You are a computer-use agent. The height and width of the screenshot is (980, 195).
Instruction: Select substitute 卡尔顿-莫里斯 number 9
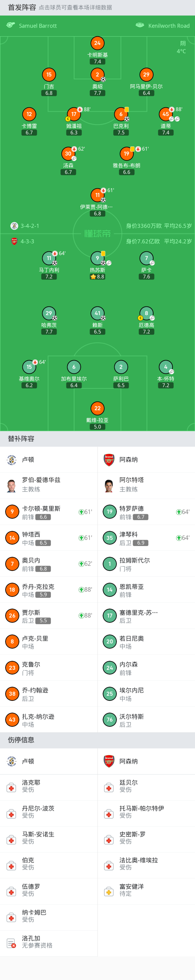(12, 512)
